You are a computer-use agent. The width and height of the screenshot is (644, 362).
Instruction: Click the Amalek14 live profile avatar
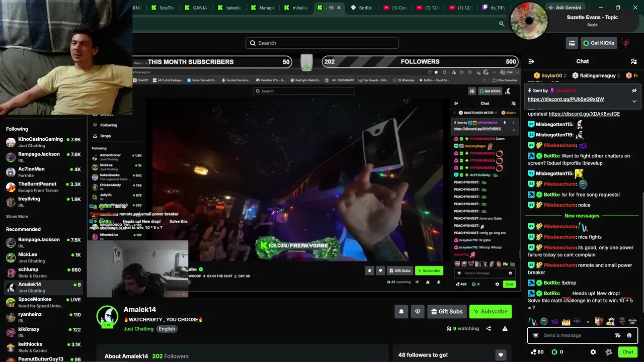coord(107,316)
